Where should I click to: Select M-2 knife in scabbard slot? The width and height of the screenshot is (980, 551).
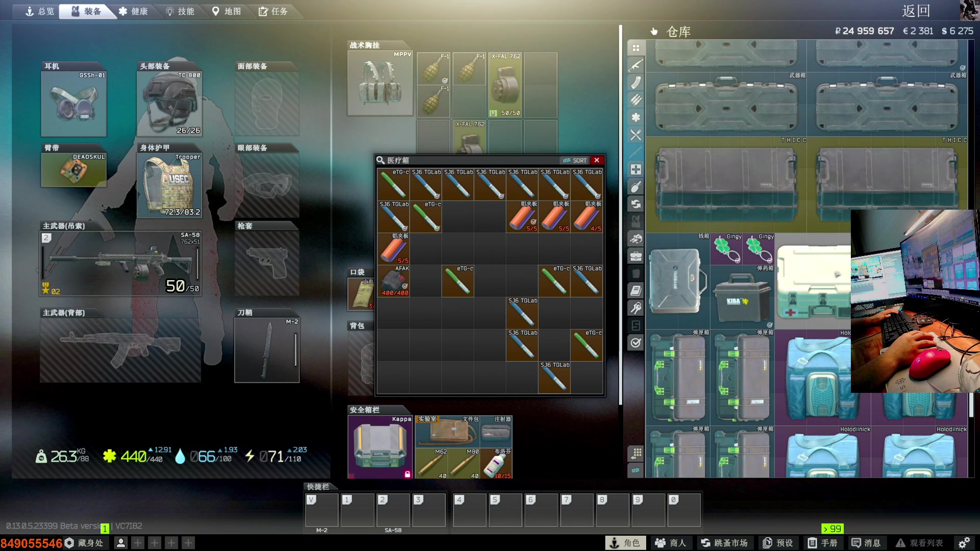tap(267, 350)
